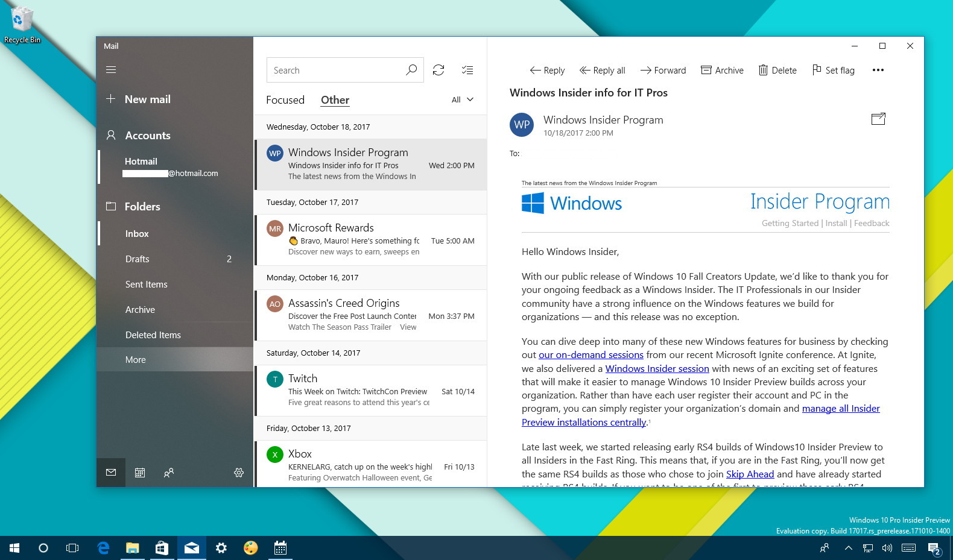Viewport: 953px width, 560px height.
Task: Open the People app icon
Action: pos(169,473)
